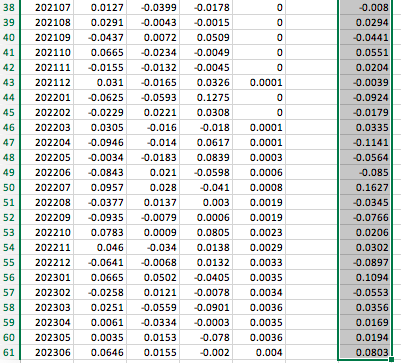Select cell containing -0.0437

point(100,37)
